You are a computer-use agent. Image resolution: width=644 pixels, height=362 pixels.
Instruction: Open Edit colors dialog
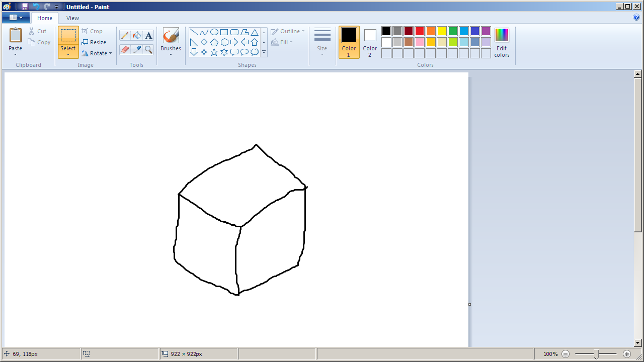pyautogui.click(x=502, y=42)
